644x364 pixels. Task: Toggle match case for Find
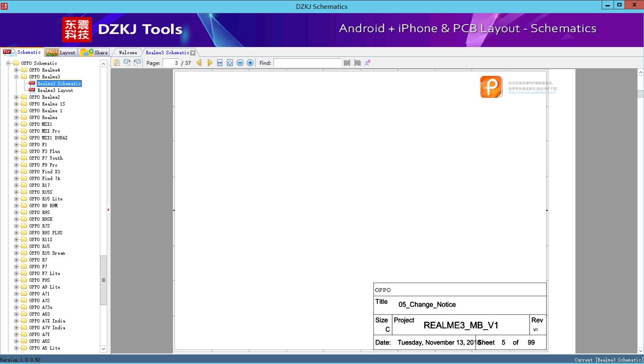pos(368,63)
